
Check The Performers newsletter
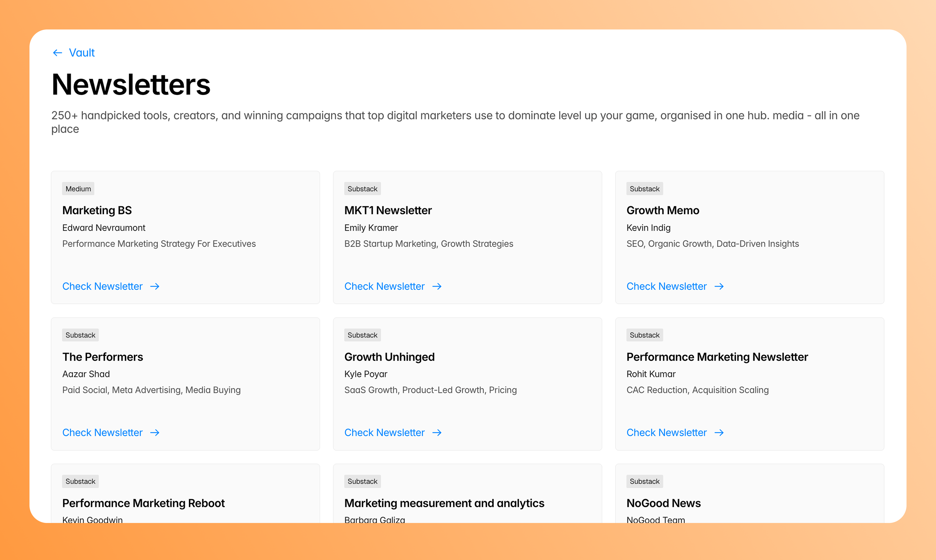tap(102, 433)
